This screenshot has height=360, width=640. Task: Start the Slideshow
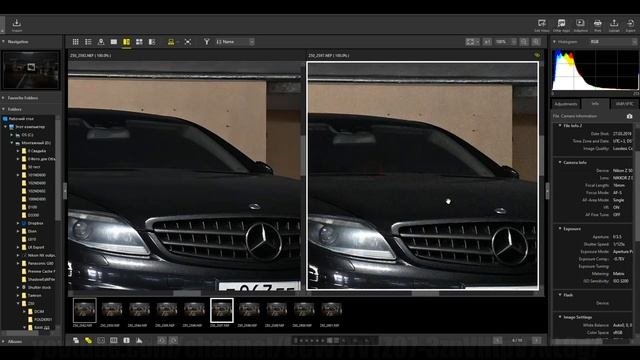[x=580, y=25]
